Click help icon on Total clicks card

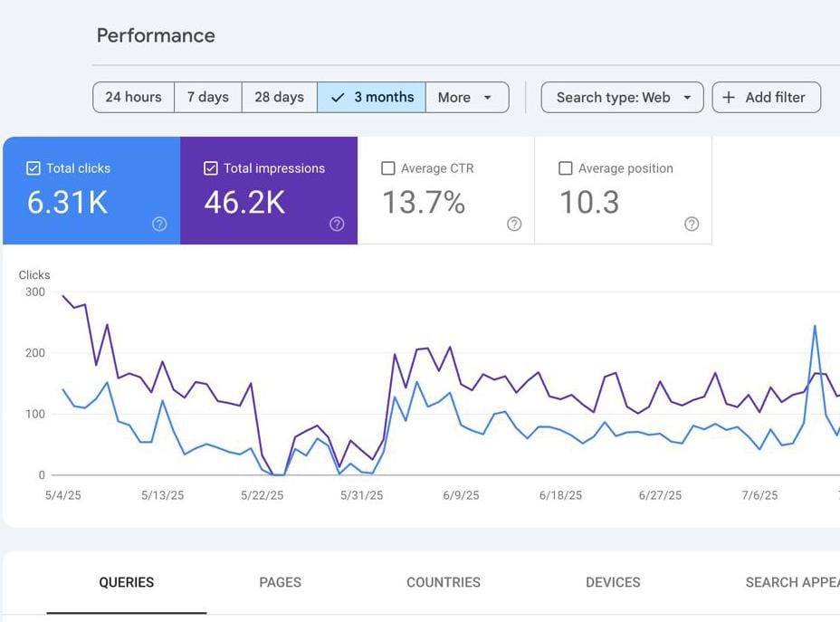click(x=159, y=225)
